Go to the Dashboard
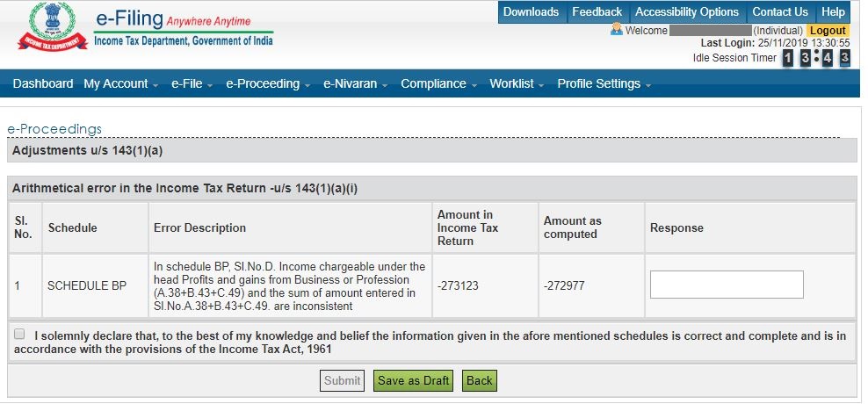 (43, 84)
